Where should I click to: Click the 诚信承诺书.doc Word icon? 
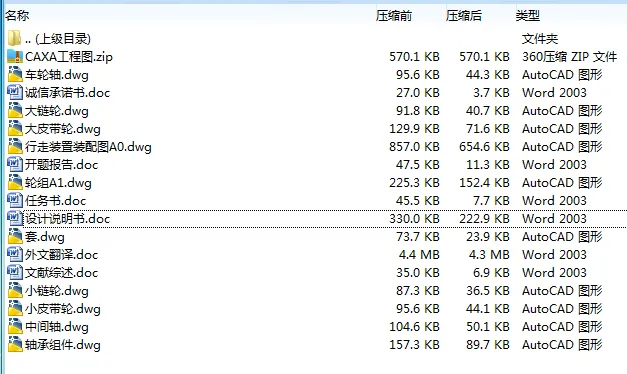point(15,92)
